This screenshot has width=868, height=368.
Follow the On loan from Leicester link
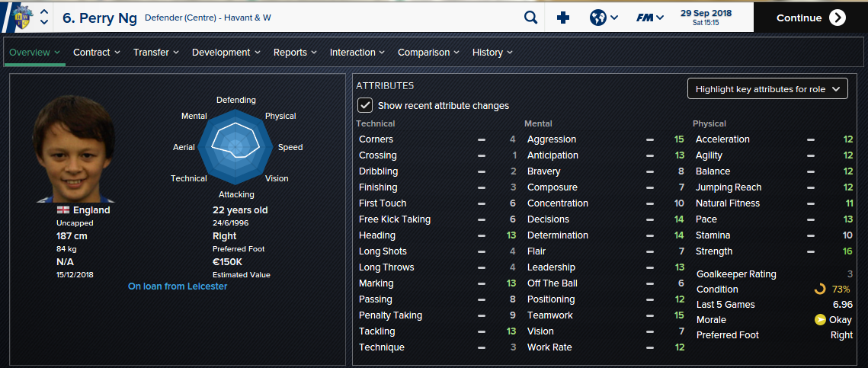(x=178, y=286)
